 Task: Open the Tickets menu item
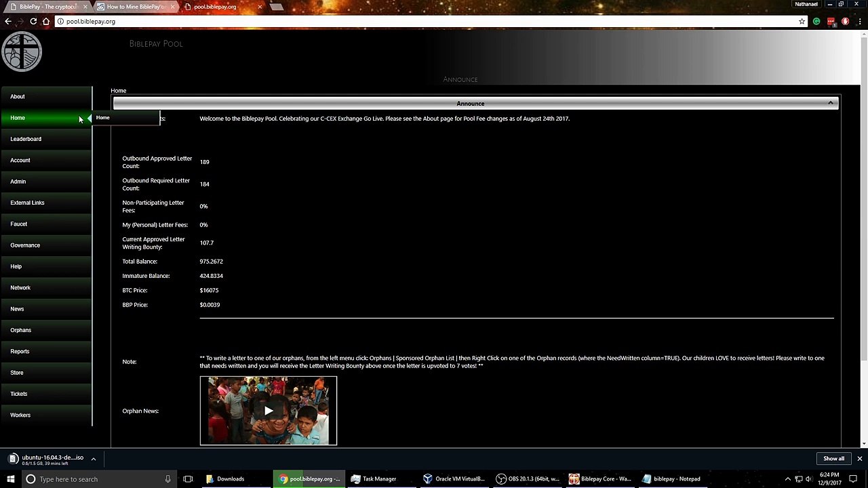(46, 394)
